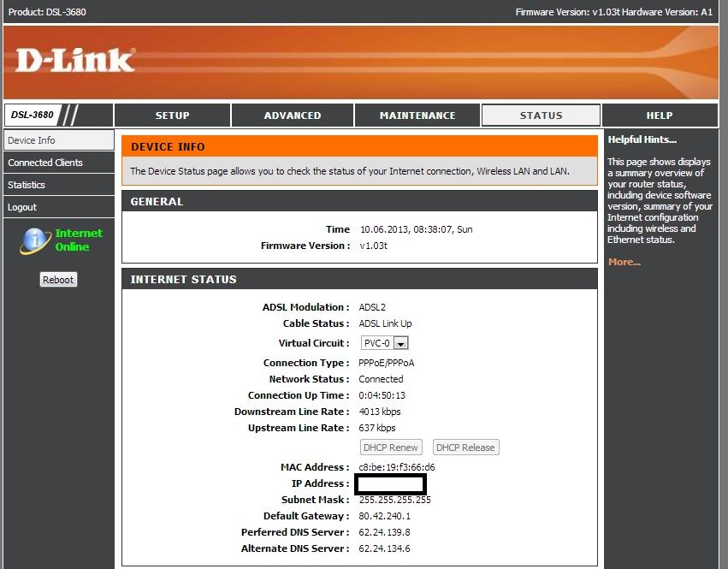728x569 pixels.
Task: Click the Internet Online globe icon
Action: (x=35, y=240)
